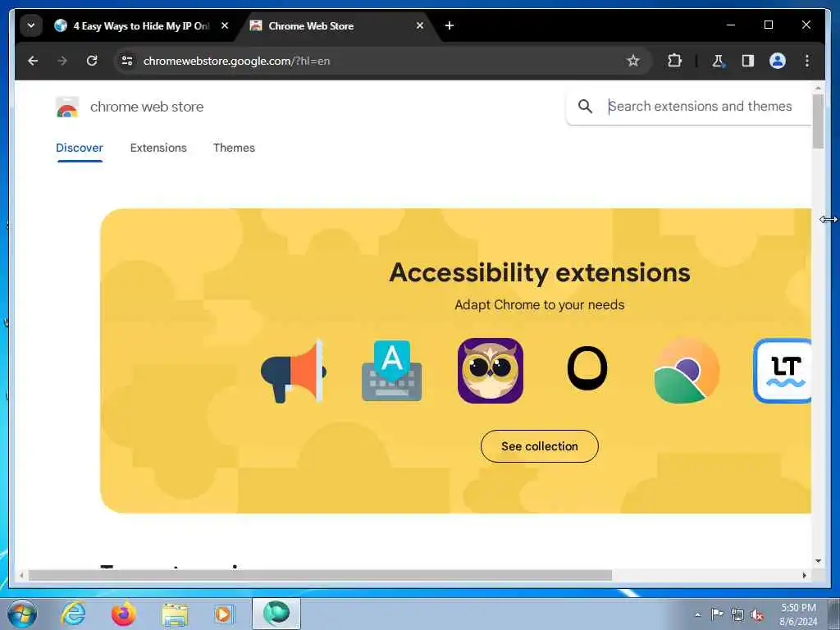Click the horizontal scrollbar thumb
This screenshot has width=840, height=630.
[320, 575]
